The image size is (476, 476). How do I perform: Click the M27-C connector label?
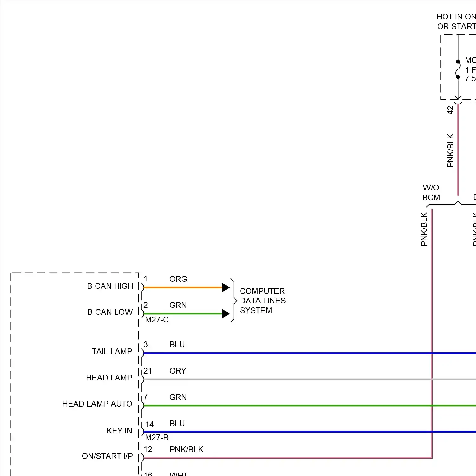[157, 320]
